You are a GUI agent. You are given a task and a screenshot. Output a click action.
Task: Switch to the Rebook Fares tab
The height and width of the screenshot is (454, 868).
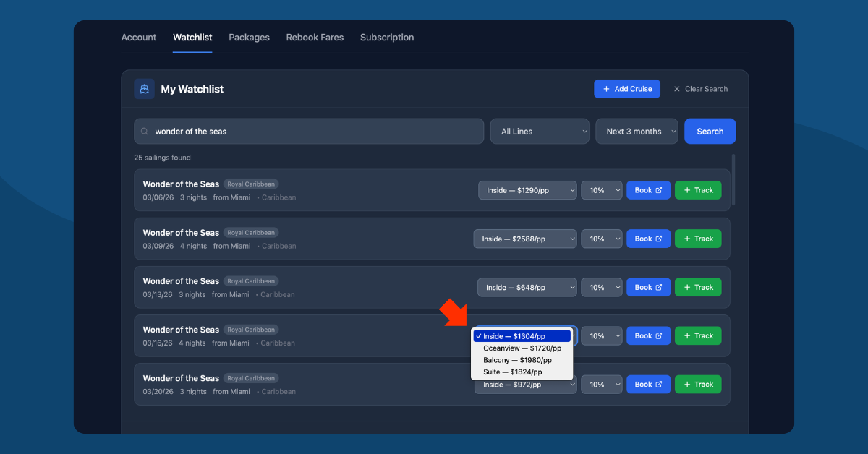[315, 38]
